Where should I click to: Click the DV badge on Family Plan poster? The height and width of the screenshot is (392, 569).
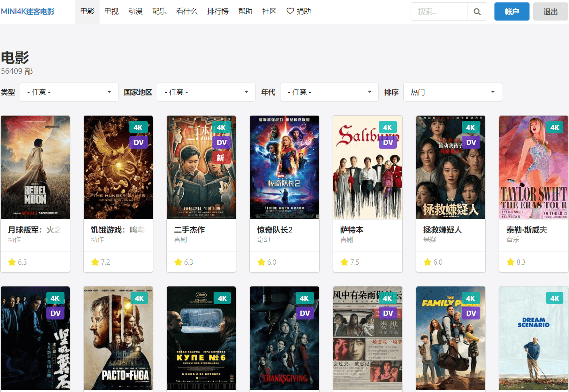471,313
